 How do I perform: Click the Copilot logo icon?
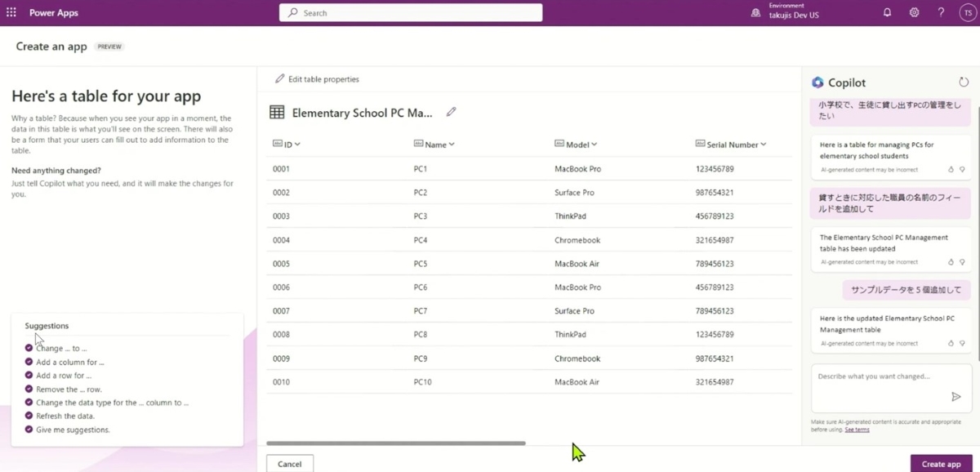tap(817, 82)
